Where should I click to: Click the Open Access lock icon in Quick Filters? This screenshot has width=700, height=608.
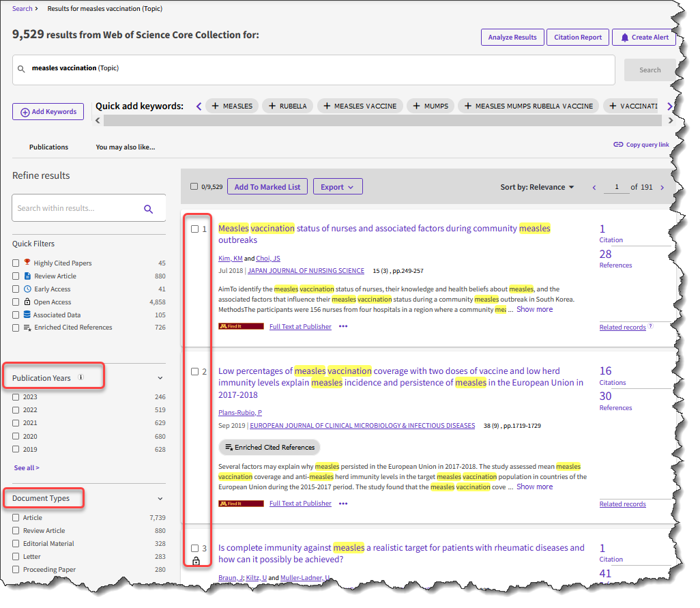pos(27,302)
